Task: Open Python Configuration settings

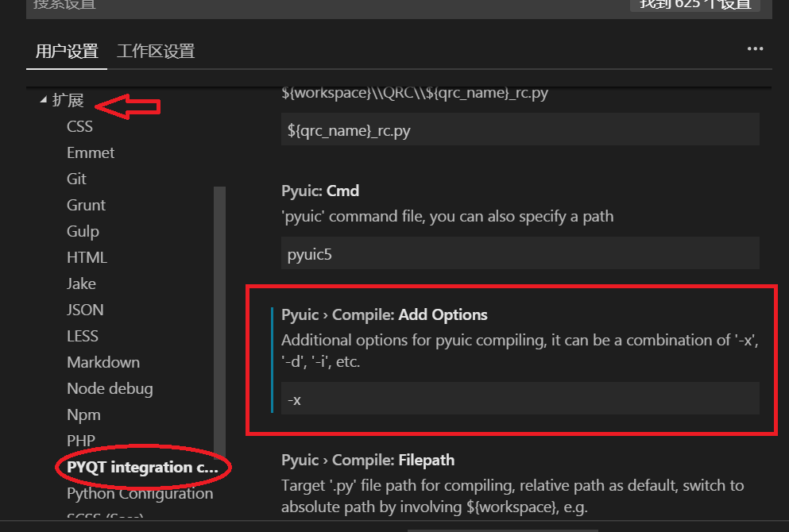Action: (139, 493)
